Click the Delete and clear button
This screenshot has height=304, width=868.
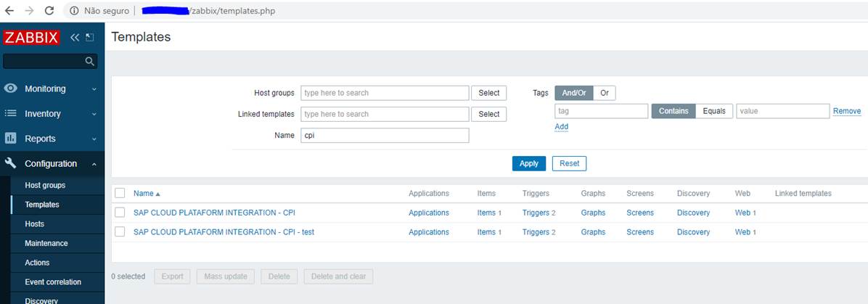[x=338, y=276]
